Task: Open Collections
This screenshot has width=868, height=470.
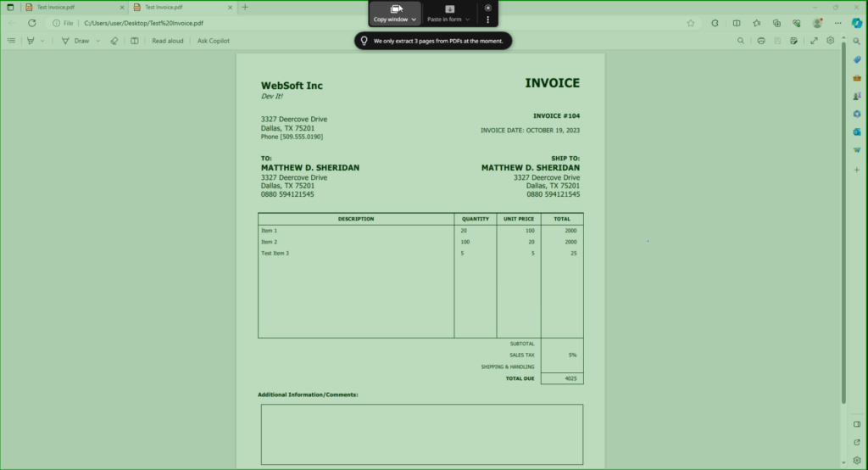Action: tap(776, 23)
